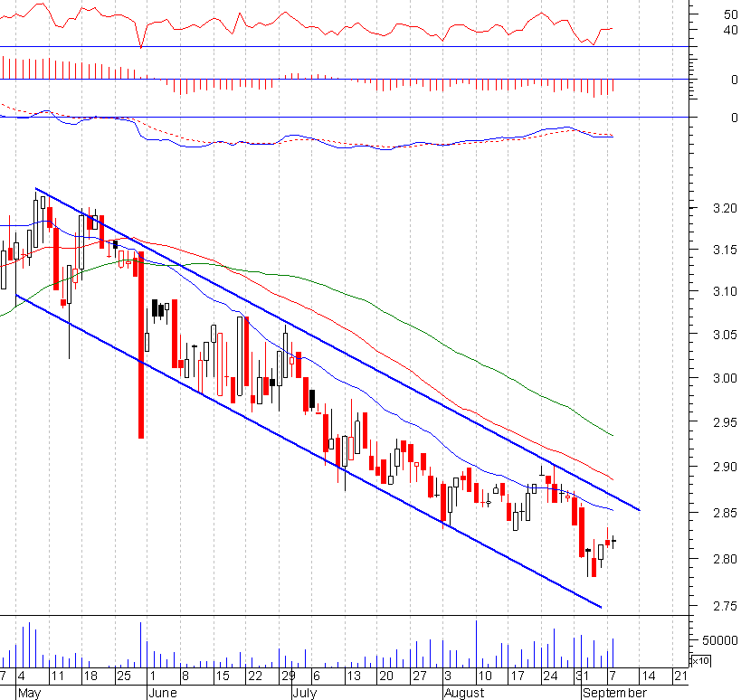
Task: Click the date label 17 in August
Action: pos(518,676)
